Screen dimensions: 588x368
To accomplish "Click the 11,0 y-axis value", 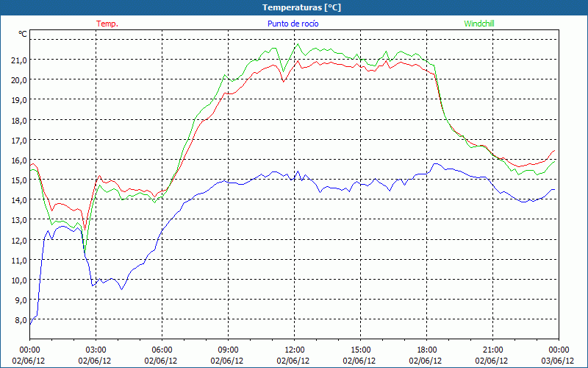I will click(20, 261).
